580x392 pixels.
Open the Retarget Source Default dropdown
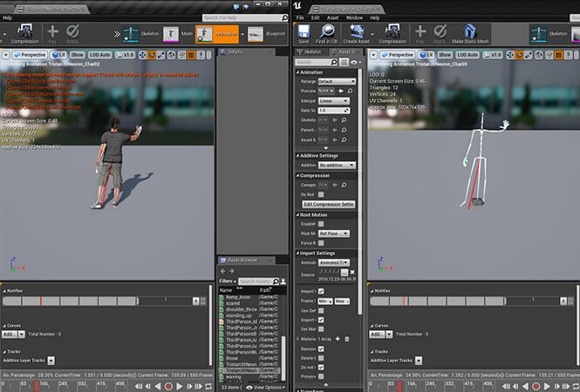coord(336,81)
